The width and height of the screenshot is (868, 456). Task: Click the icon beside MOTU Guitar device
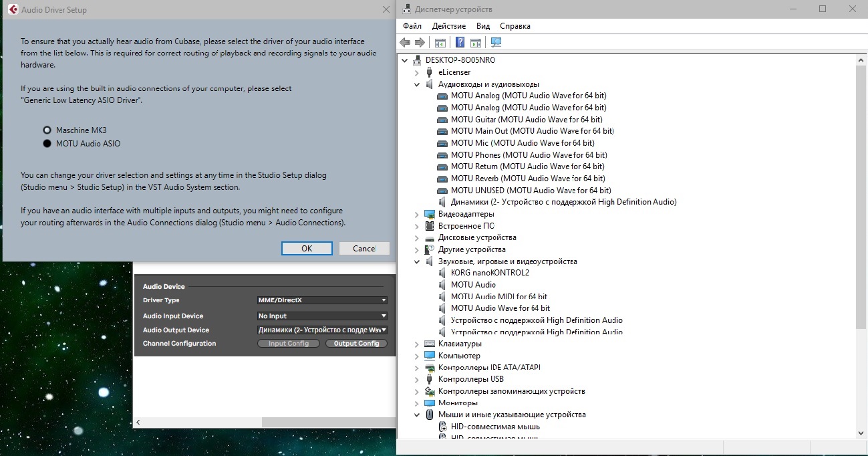click(442, 120)
